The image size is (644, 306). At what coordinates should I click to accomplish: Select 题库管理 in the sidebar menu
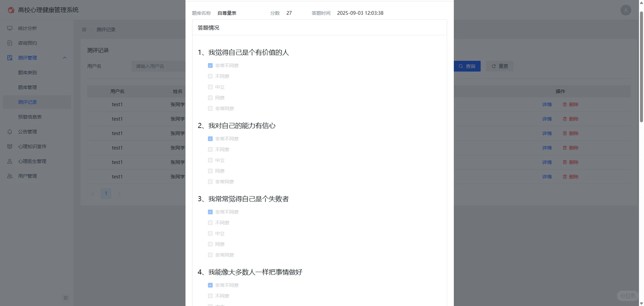(x=28, y=87)
